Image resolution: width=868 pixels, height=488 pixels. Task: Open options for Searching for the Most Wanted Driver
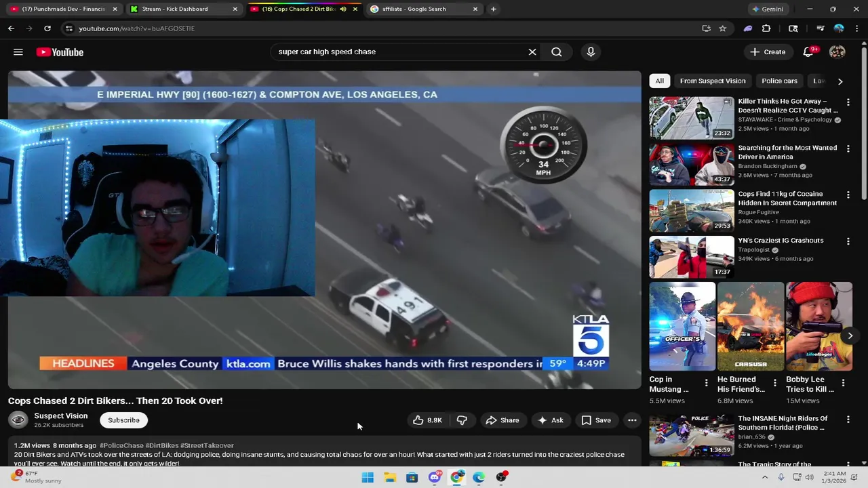click(x=848, y=148)
